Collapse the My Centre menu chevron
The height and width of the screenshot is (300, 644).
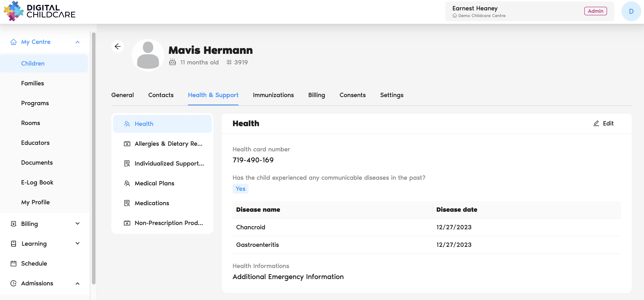(x=78, y=42)
